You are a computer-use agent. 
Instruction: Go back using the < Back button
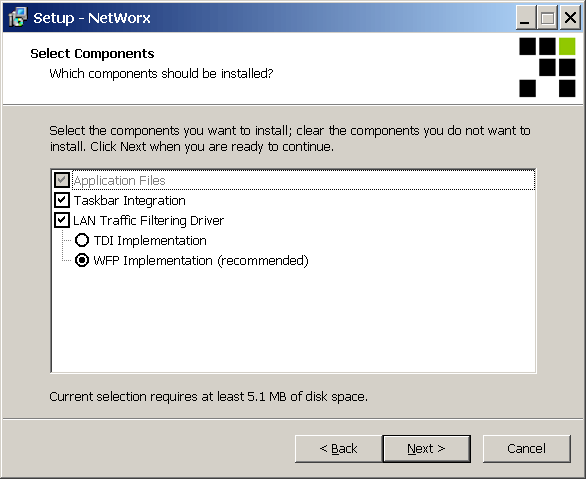click(x=339, y=448)
